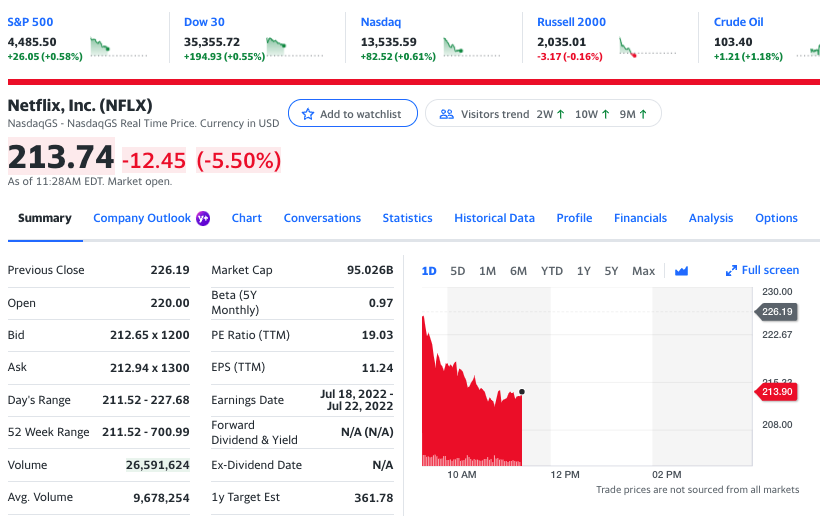Click the Full screen expand arrows icon
The image size is (820, 516).
731,270
